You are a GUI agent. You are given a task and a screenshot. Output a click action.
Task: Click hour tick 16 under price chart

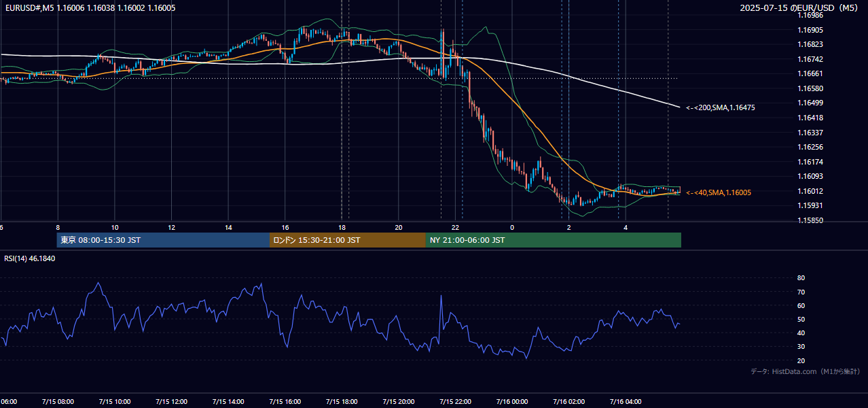(285, 228)
